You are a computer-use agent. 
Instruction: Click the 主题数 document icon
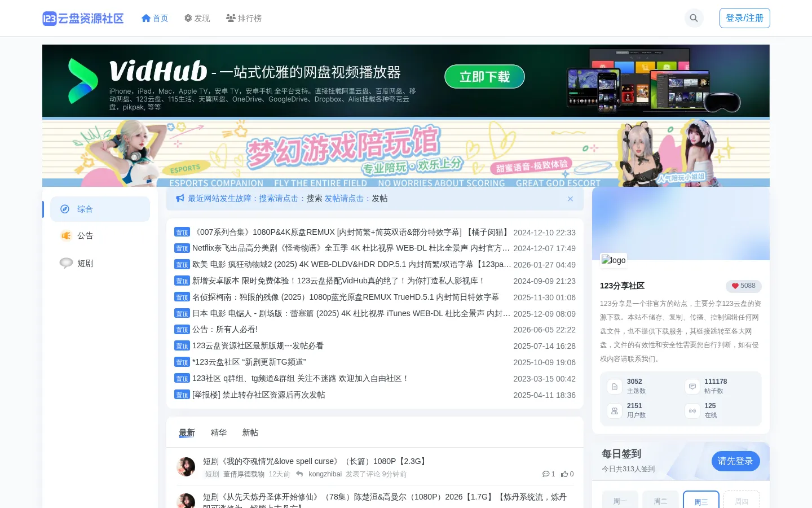click(x=615, y=386)
